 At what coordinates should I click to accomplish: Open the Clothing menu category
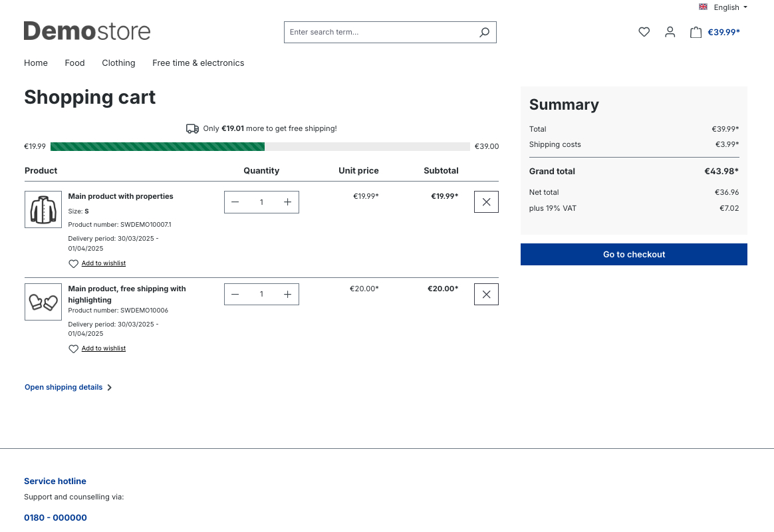click(118, 63)
